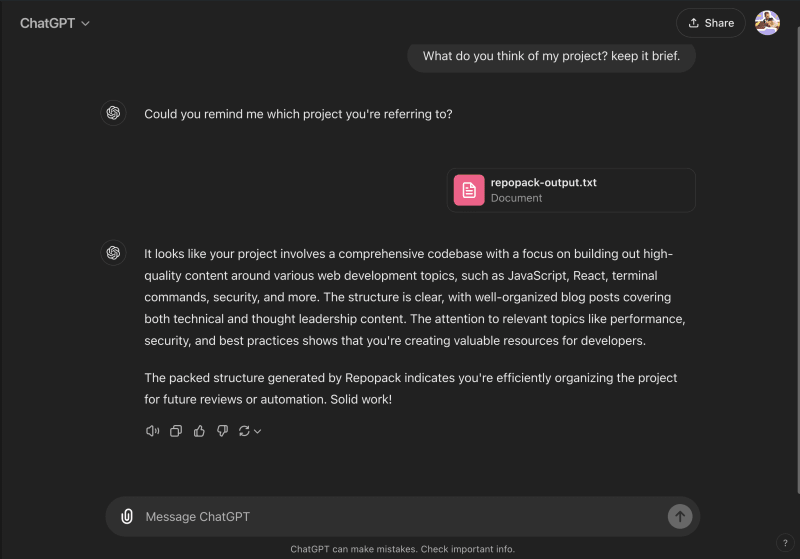Click the ChatGPT logo beside the first reply
This screenshot has height=559, width=800.
pyautogui.click(x=113, y=113)
